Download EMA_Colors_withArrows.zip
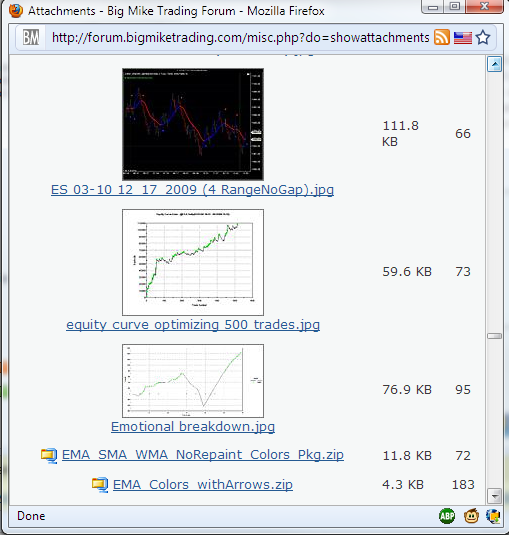The height and width of the screenshot is (535, 509). pyautogui.click(x=203, y=485)
